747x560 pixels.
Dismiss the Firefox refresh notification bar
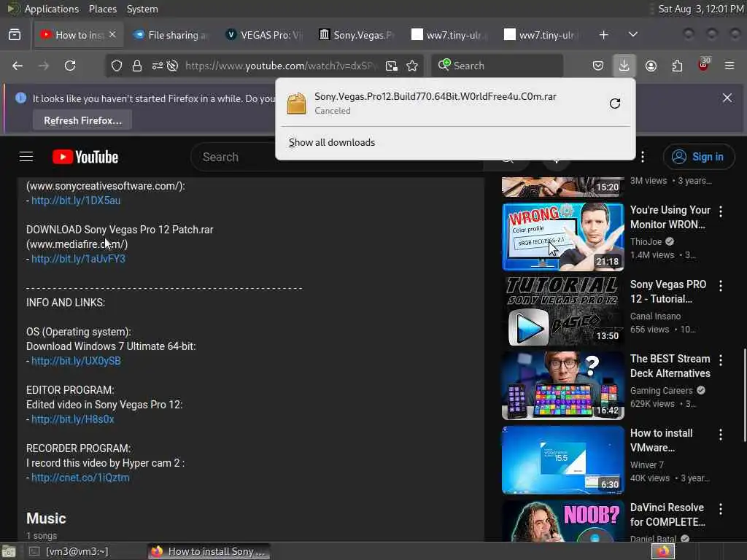click(x=727, y=98)
